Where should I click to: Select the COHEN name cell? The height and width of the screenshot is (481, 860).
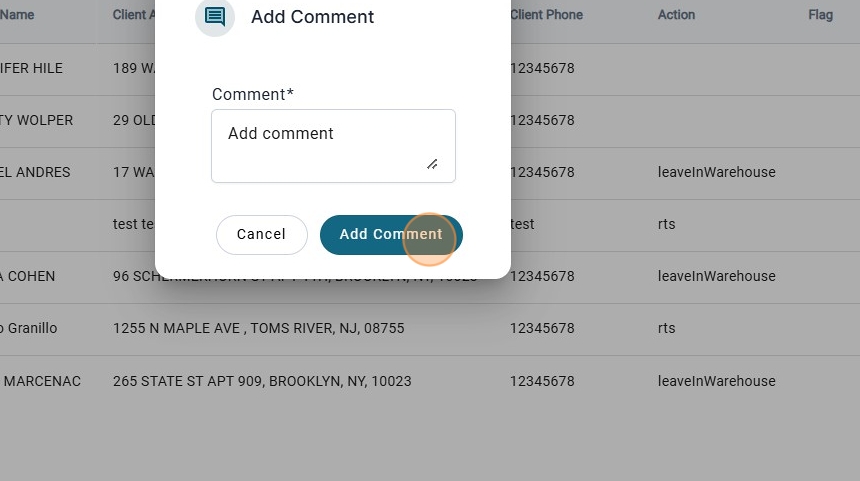[x=28, y=277]
